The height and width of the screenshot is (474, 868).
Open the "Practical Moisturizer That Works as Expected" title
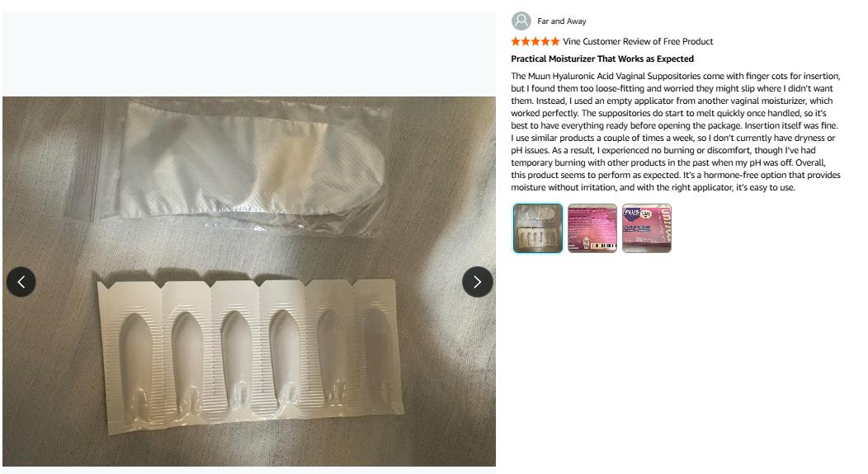pos(602,59)
